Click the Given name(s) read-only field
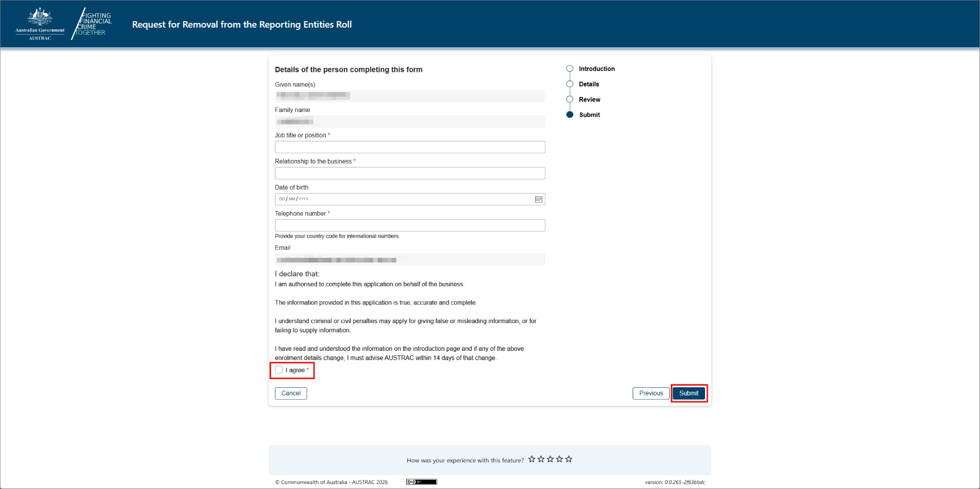The image size is (980, 489). [410, 96]
